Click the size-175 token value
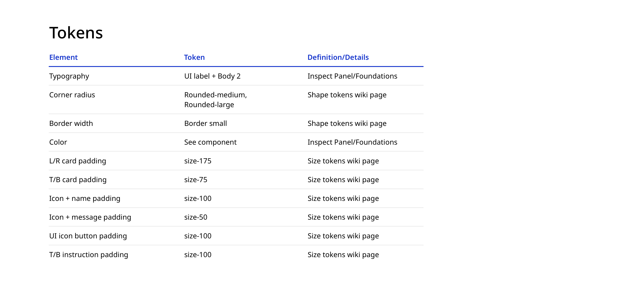 (198, 161)
